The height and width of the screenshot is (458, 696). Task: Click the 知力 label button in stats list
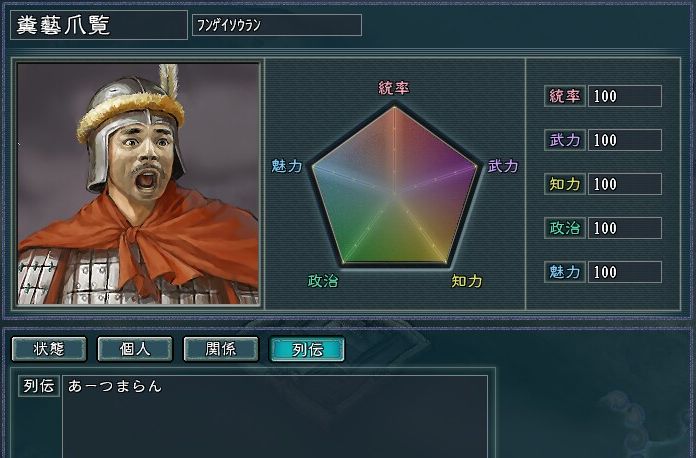point(565,184)
